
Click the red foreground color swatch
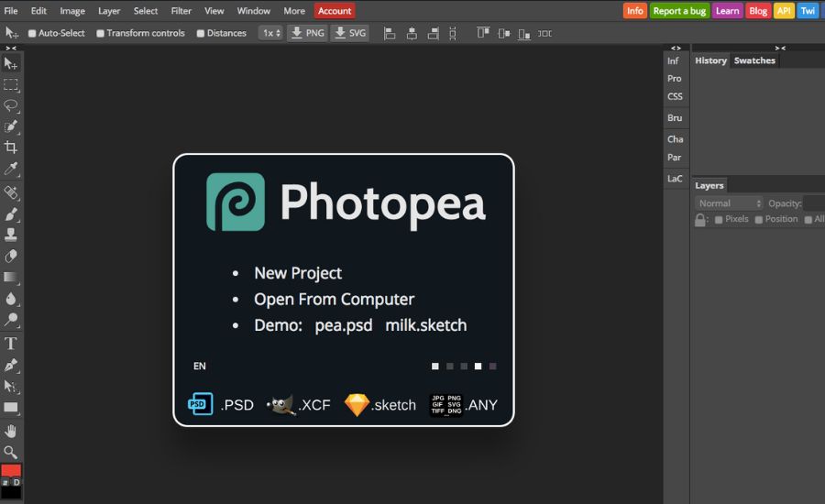point(11,470)
